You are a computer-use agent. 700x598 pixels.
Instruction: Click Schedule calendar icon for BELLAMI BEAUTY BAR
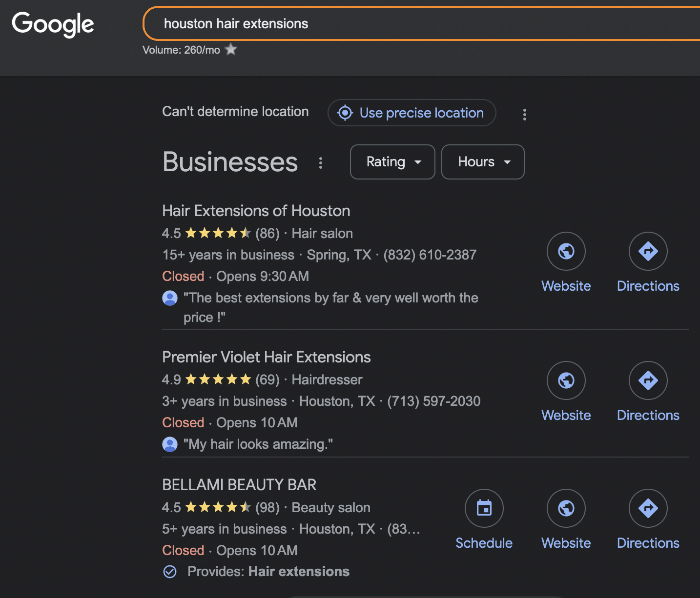point(484,508)
